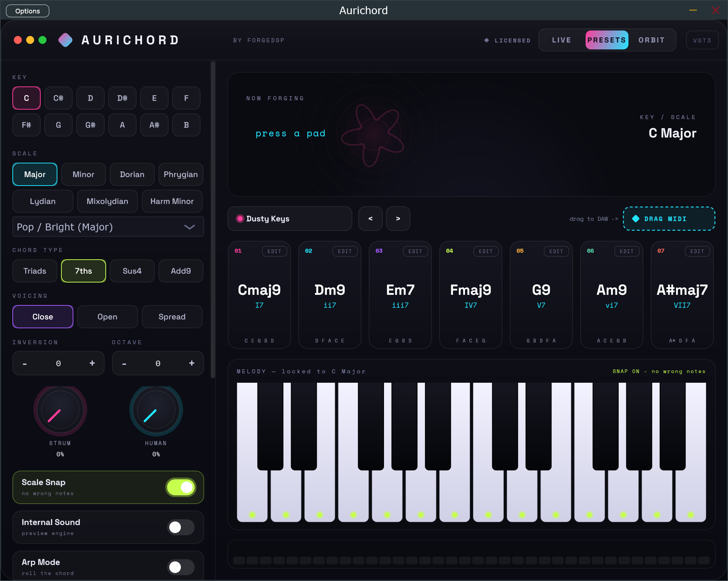Switch to the Live tab
This screenshot has width=728, height=581.
pyautogui.click(x=562, y=40)
